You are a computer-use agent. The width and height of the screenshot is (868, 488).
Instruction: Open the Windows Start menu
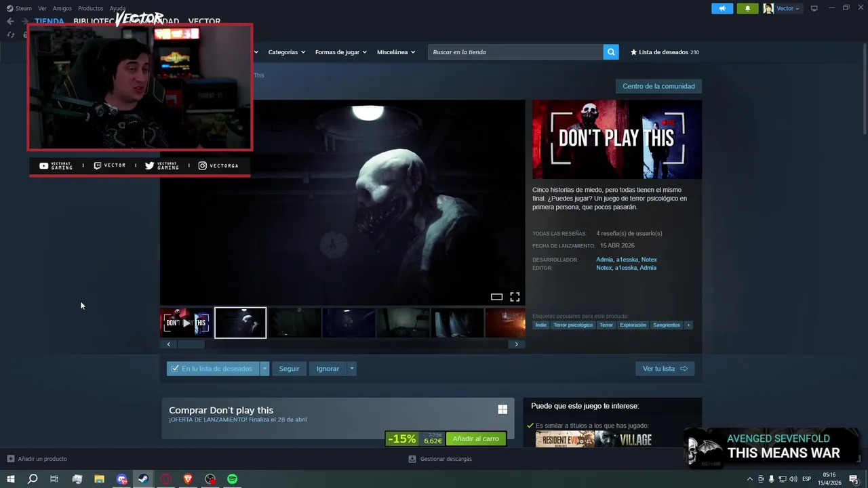pos(10,479)
